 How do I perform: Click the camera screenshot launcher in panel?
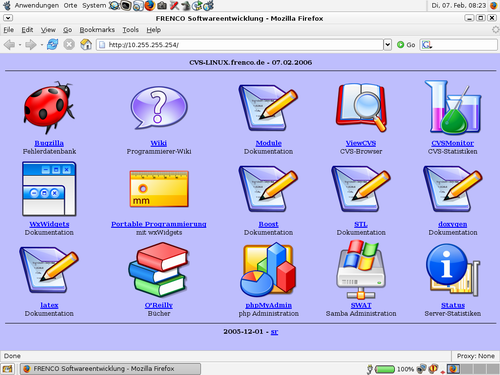(162, 5)
